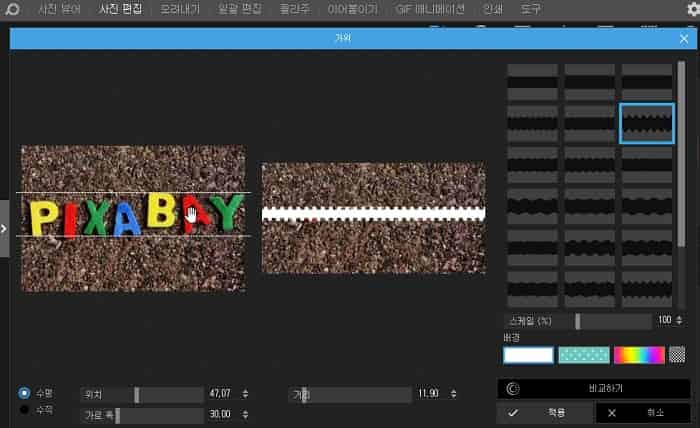Select fifth-row third-column scissor pattern

point(647,248)
